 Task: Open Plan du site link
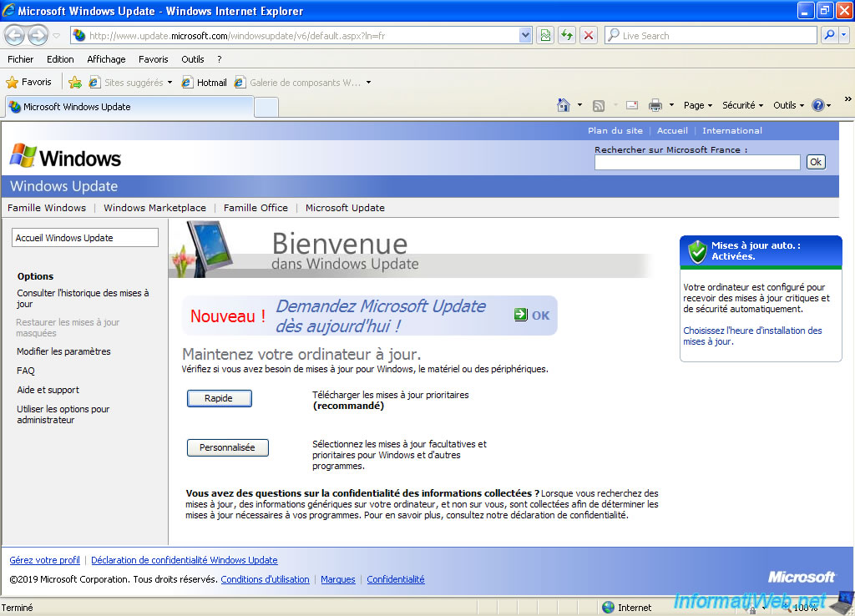click(x=615, y=130)
